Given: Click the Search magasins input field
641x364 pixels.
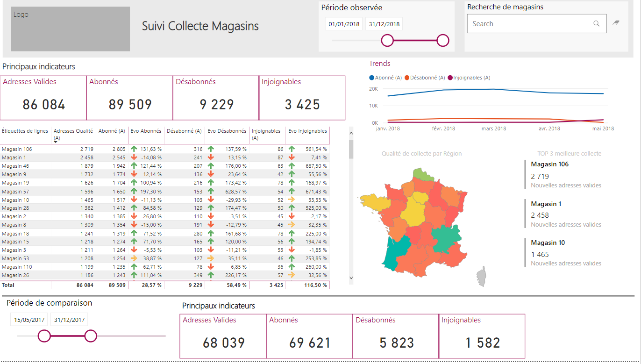Looking at the screenshot, I should [537, 24].
